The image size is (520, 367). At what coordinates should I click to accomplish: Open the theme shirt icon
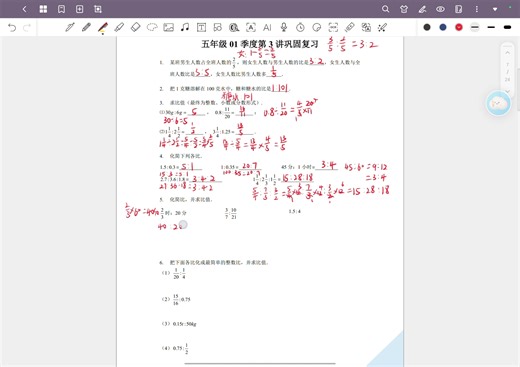click(x=404, y=9)
